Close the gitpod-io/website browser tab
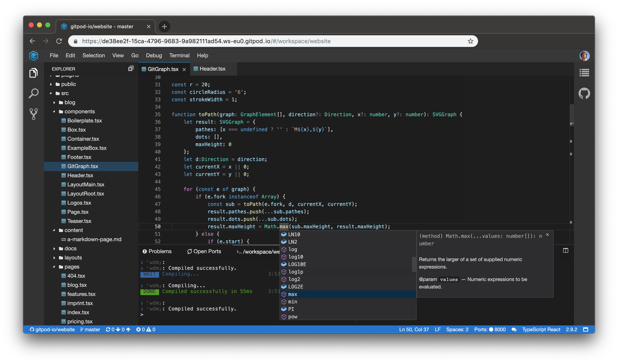Viewport: 618px width, 364px height. (x=148, y=27)
